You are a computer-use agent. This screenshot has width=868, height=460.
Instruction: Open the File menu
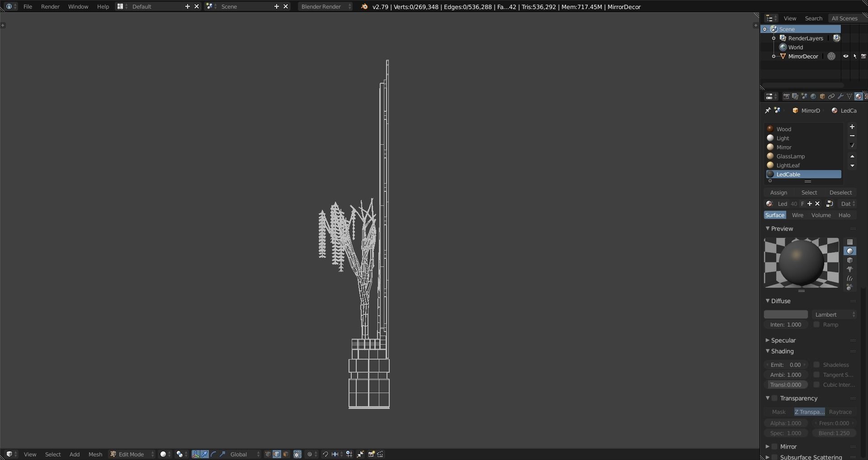[28, 6]
